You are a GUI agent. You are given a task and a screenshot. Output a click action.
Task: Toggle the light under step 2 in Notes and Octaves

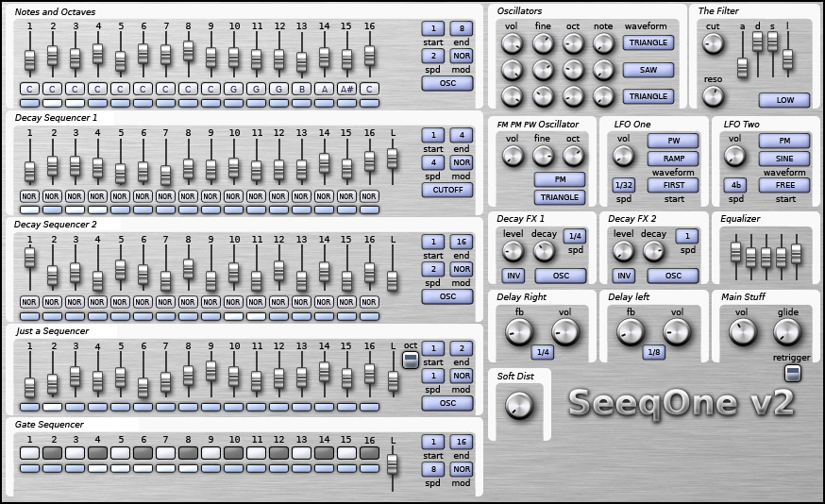[x=52, y=103]
